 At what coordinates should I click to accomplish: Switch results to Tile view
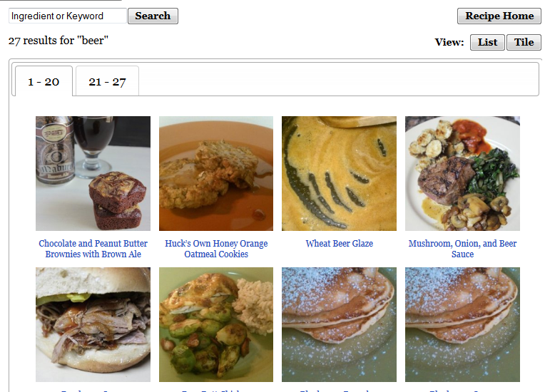[x=524, y=42]
